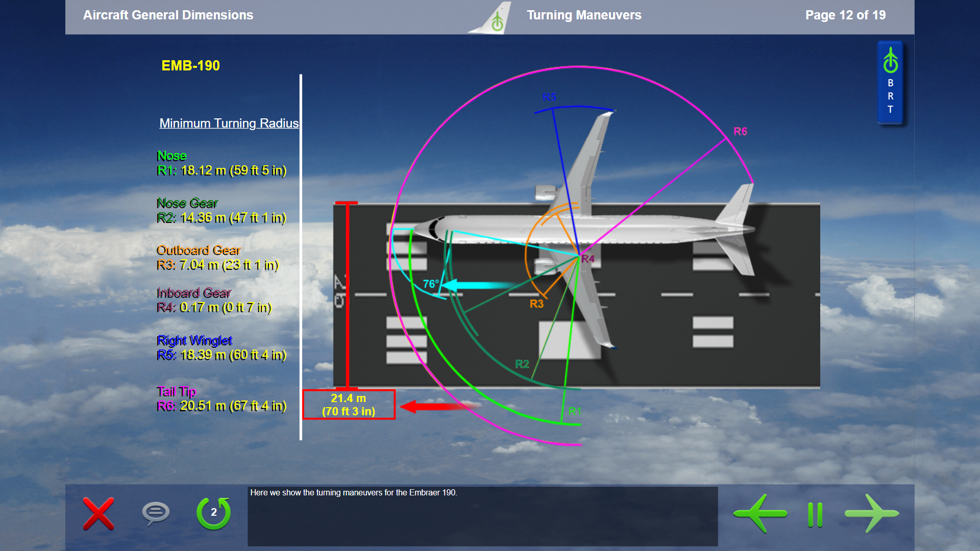This screenshot has width=980, height=551.
Task: Click the Nose label in green
Action: (x=171, y=156)
